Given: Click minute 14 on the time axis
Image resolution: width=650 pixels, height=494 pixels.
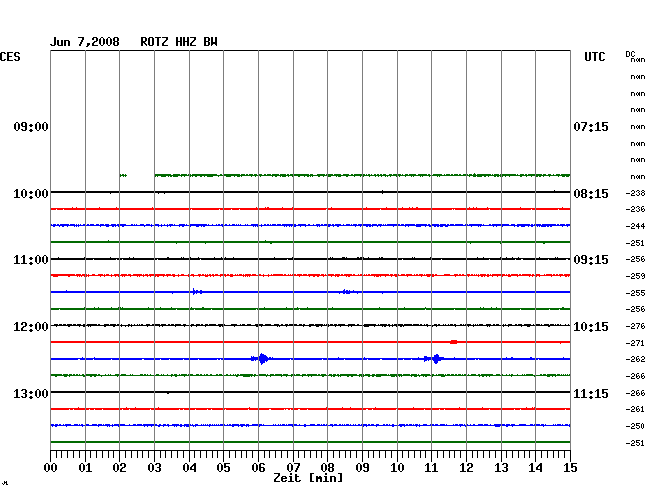Looking at the screenshot, I should coord(535,468).
